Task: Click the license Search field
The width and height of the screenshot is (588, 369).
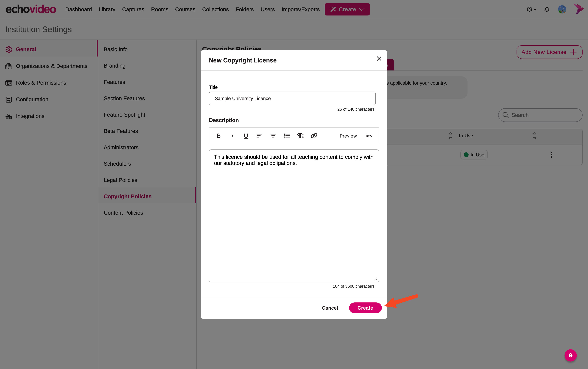Action: (x=540, y=115)
